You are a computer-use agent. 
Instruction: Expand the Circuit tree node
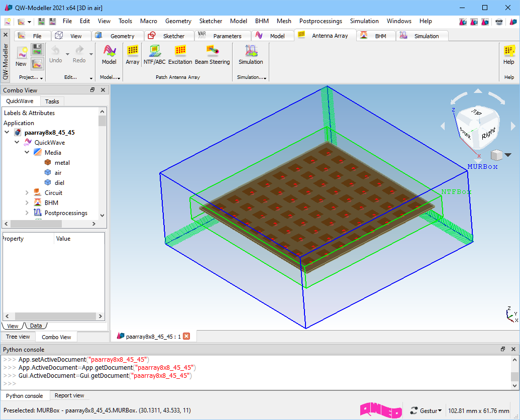[27, 193]
